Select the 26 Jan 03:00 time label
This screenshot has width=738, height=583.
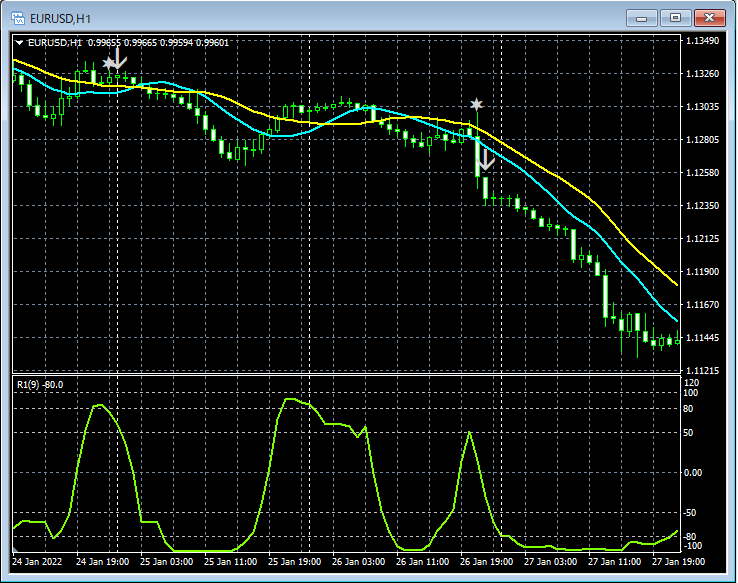point(357,562)
